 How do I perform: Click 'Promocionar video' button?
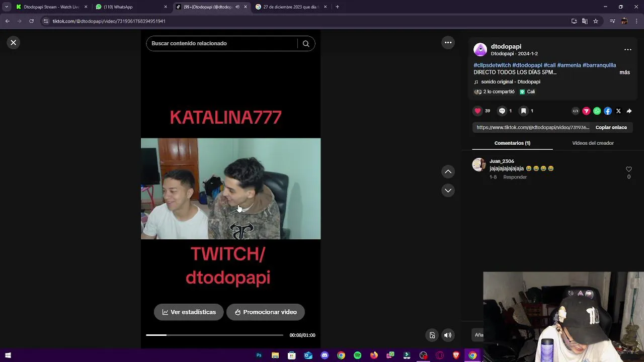pos(265,312)
